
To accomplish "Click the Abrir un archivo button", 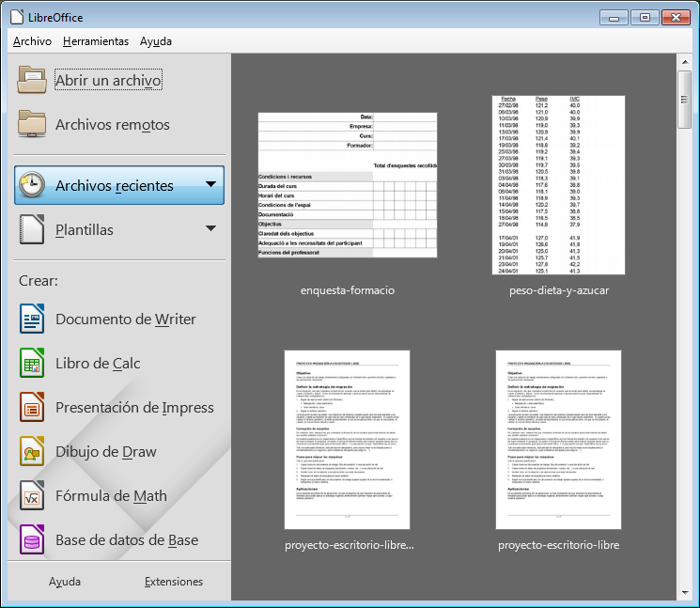I will click(108, 80).
